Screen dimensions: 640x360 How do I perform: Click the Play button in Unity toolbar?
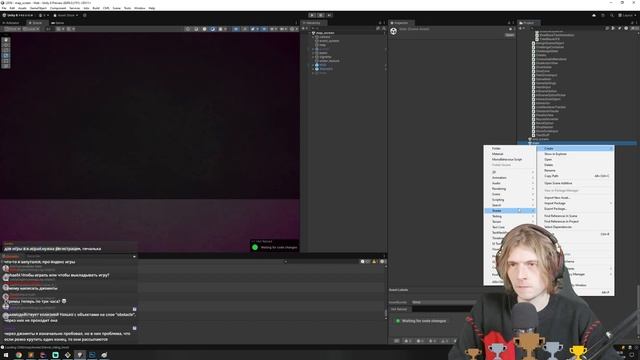[312, 15]
